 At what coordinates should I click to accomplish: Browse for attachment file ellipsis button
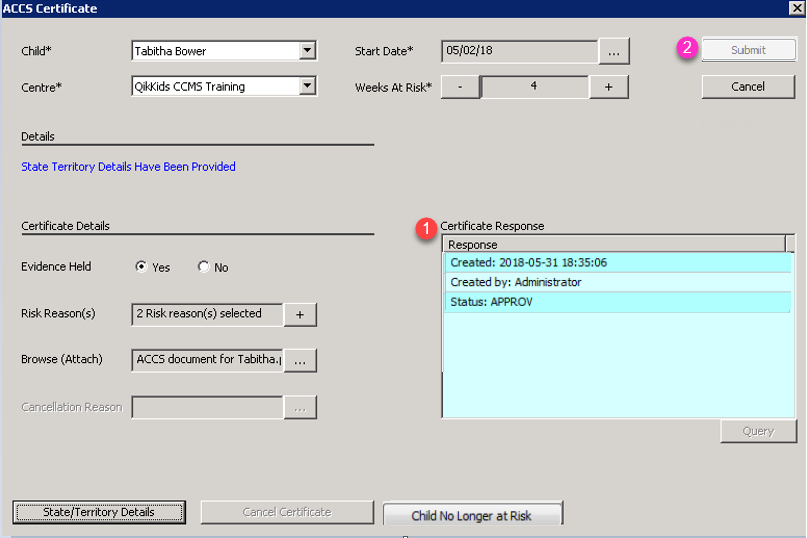coord(300,360)
